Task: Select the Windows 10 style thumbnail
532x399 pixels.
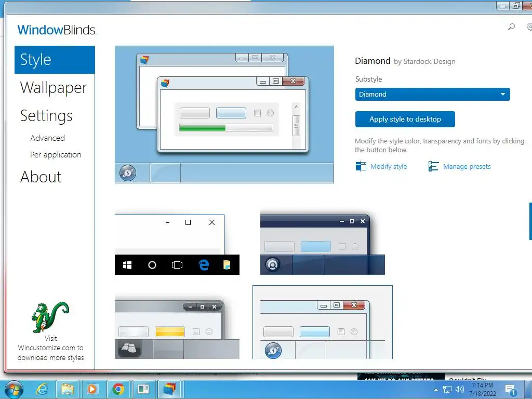Action: (x=177, y=244)
